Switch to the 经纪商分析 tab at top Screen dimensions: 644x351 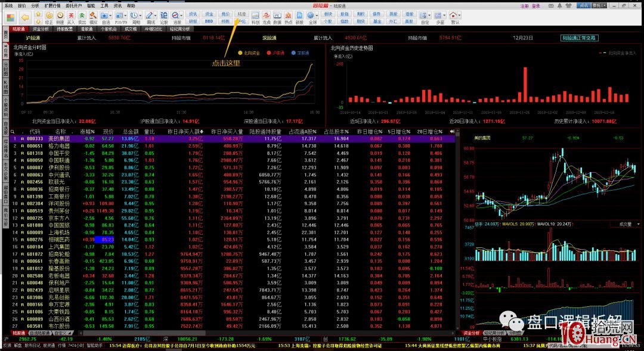(x=180, y=29)
